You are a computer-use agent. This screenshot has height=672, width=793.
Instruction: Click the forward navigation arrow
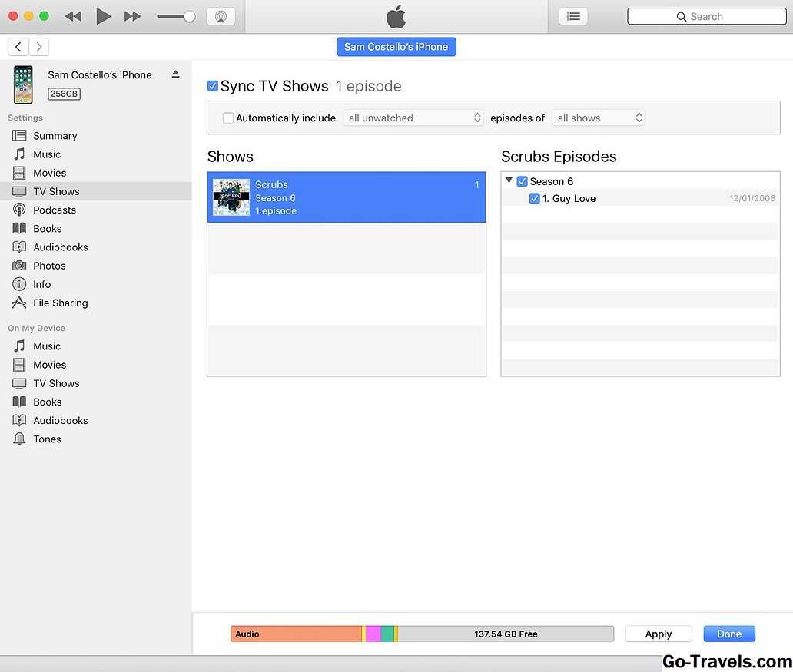click(38, 47)
